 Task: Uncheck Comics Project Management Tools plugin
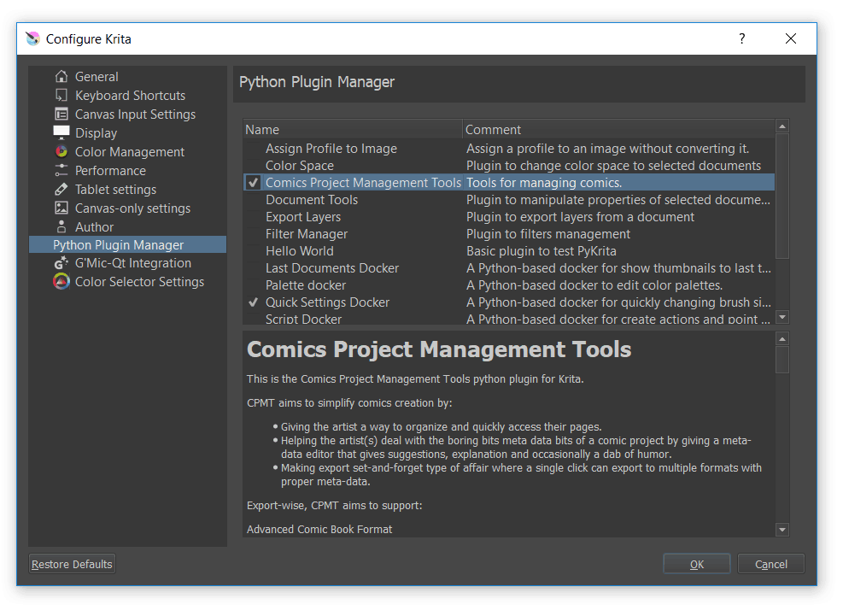click(253, 183)
